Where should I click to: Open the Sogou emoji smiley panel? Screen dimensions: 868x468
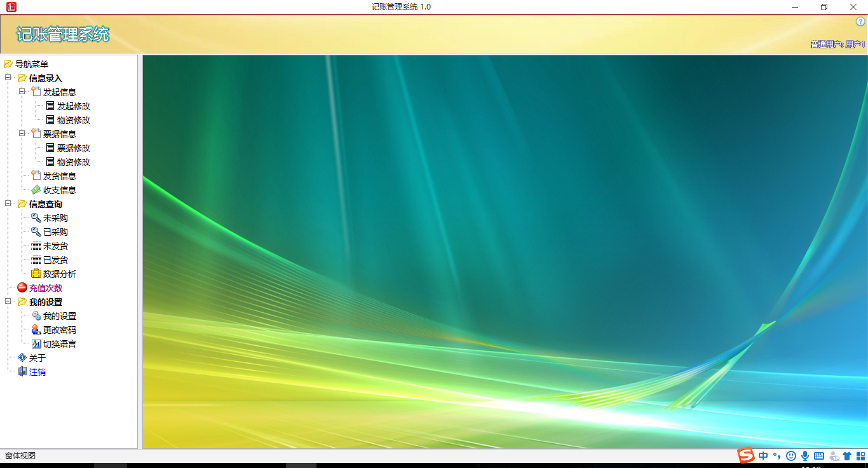pyautogui.click(x=791, y=456)
